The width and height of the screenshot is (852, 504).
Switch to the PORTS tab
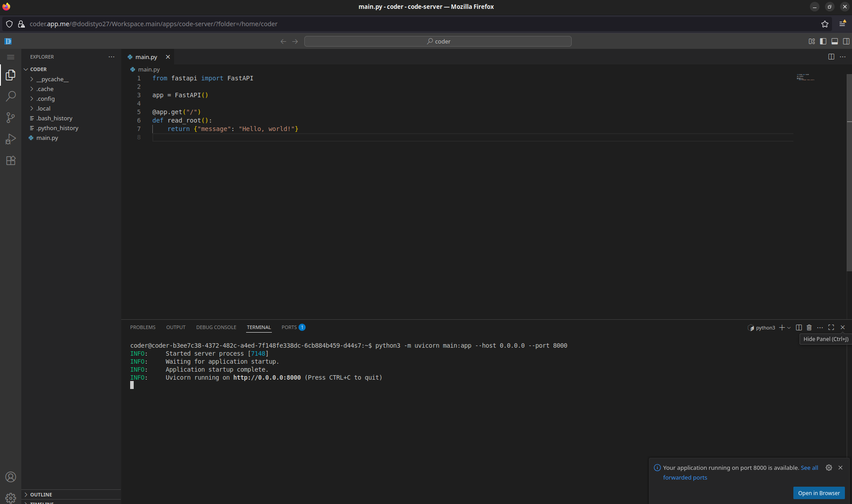pos(289,327)
